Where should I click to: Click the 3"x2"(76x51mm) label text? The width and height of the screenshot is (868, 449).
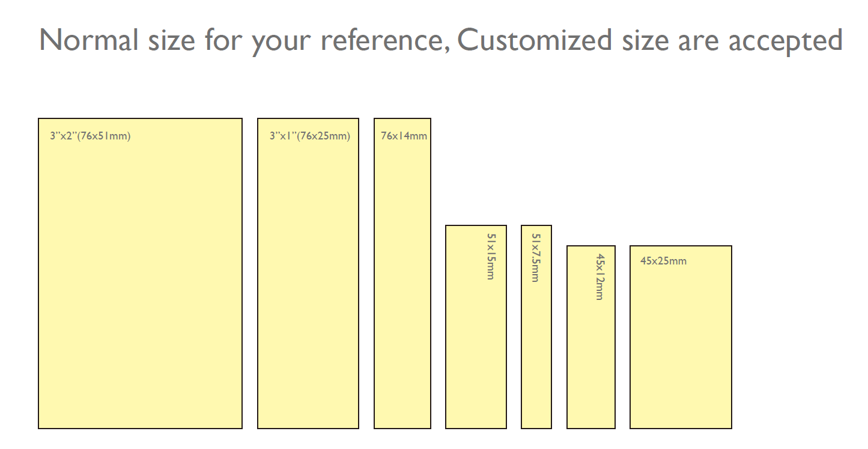click(x=90, y=136)
